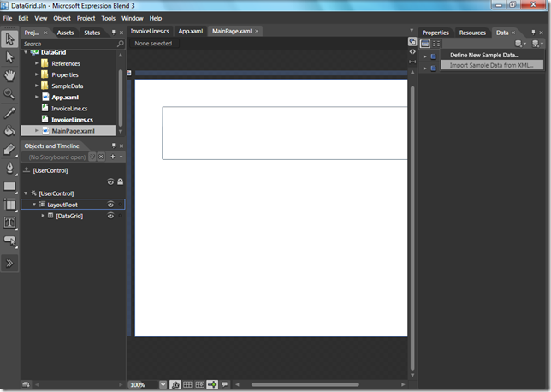Viewport: 551px width, 392px height.
Task: Switch to the States tab
Action: [x=92, y=33]
